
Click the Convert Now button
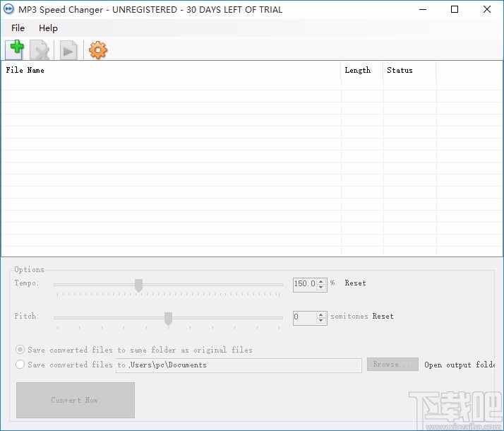click(76, 400)
